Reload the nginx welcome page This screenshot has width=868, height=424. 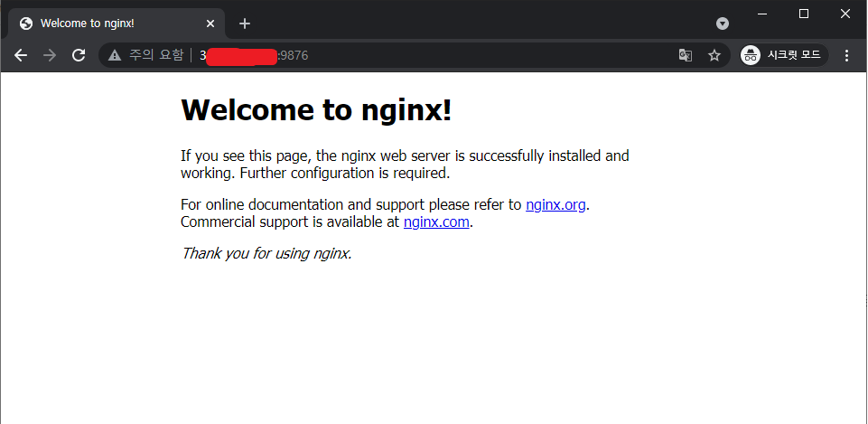click(79, 55)
